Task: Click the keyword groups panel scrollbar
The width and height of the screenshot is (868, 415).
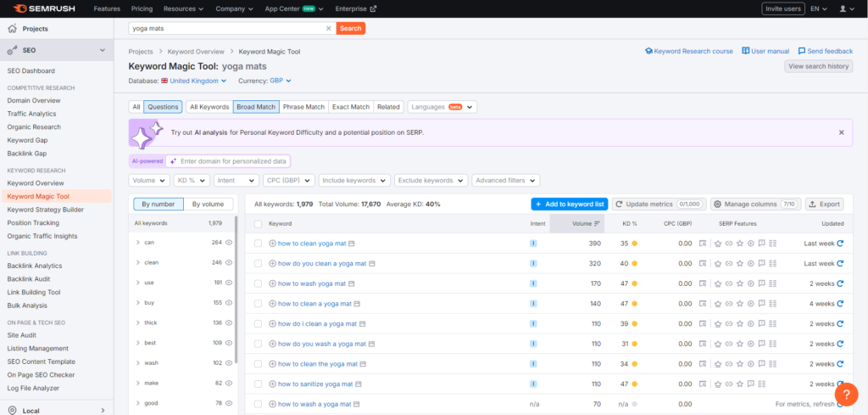Action: [x=236, y=289]
